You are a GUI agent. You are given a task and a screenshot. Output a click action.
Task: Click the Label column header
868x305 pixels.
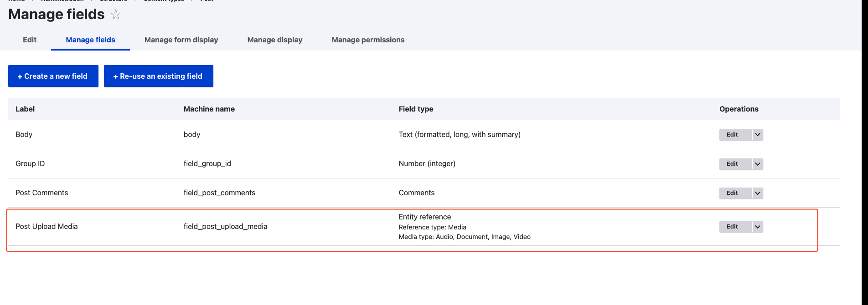pos(25,109)
